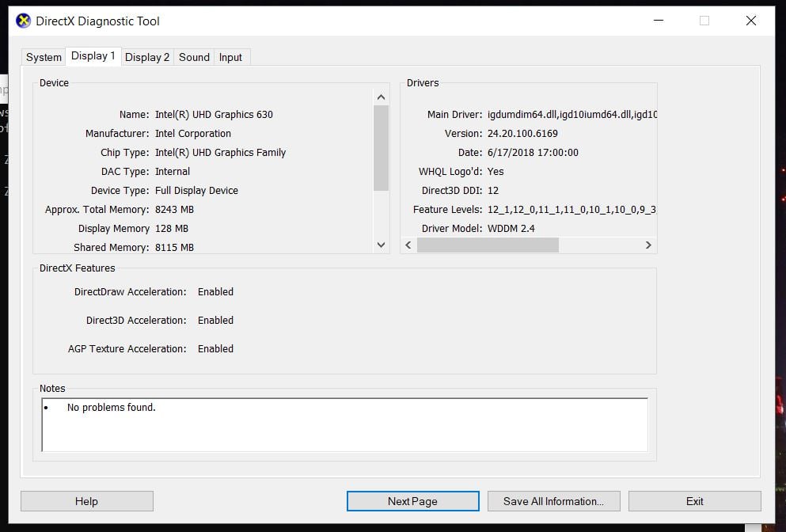Image resolution: width=786 pixels, height=532 pixels.
Task: Click Save All Information button
Action: coord(553,501)
